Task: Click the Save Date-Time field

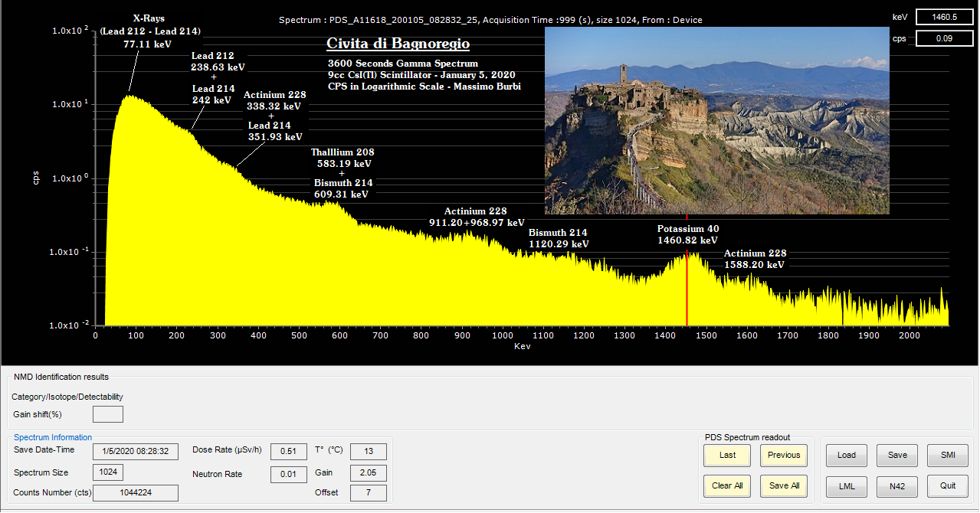Action: click(135, 451)
